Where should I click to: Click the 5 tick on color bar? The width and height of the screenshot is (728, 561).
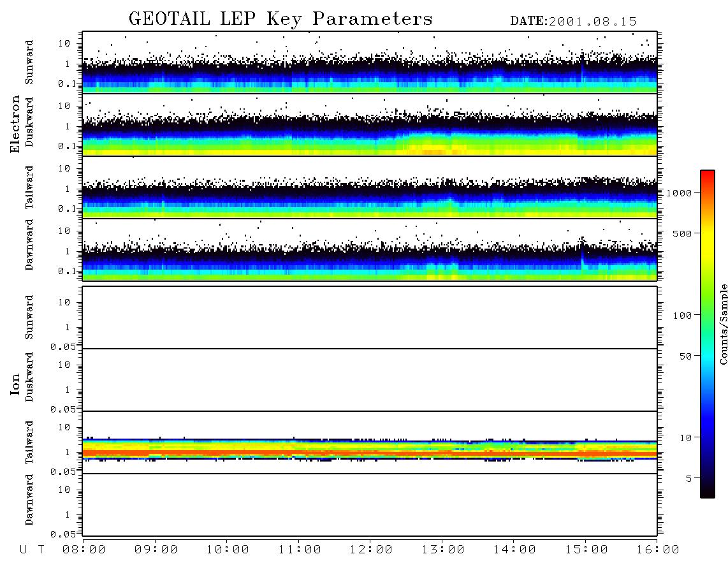point(688,479)
